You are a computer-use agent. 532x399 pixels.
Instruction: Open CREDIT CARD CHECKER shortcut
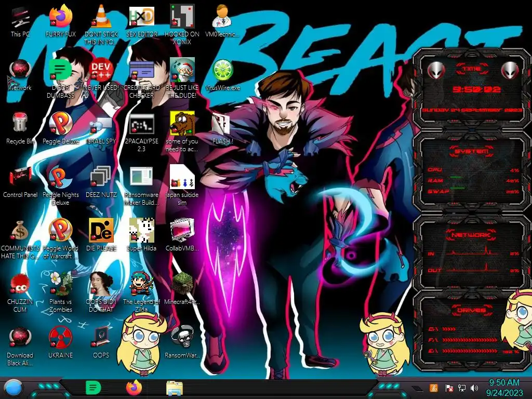(x=141, y=79)
